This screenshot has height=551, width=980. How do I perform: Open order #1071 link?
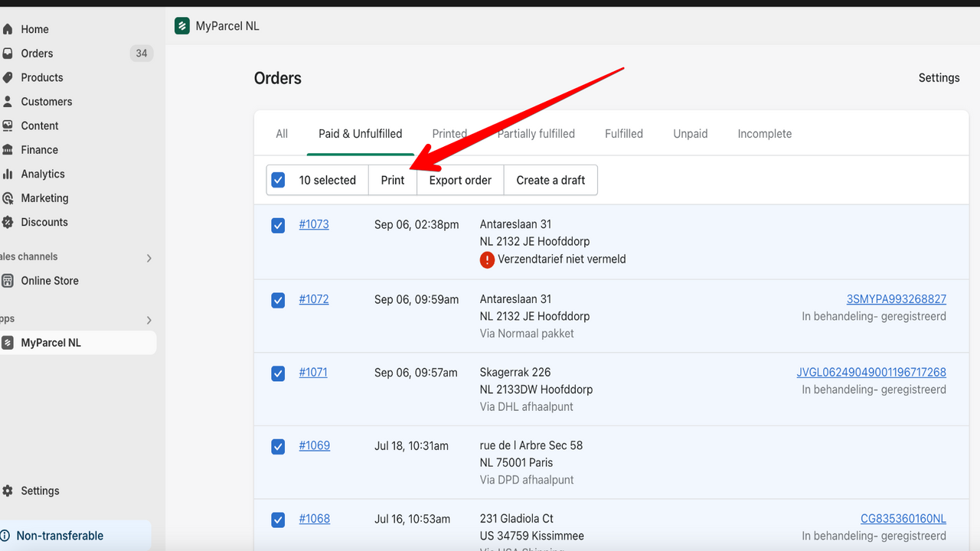tap(313, 373)
